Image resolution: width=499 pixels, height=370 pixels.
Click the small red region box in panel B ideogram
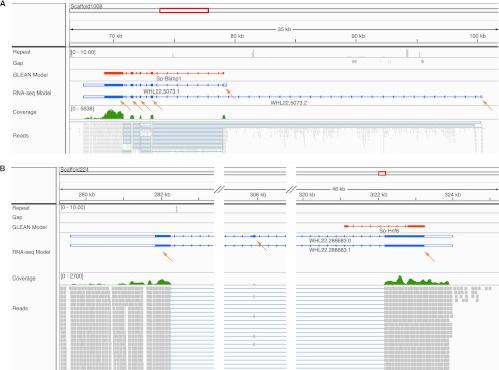(x=382, y=173)
